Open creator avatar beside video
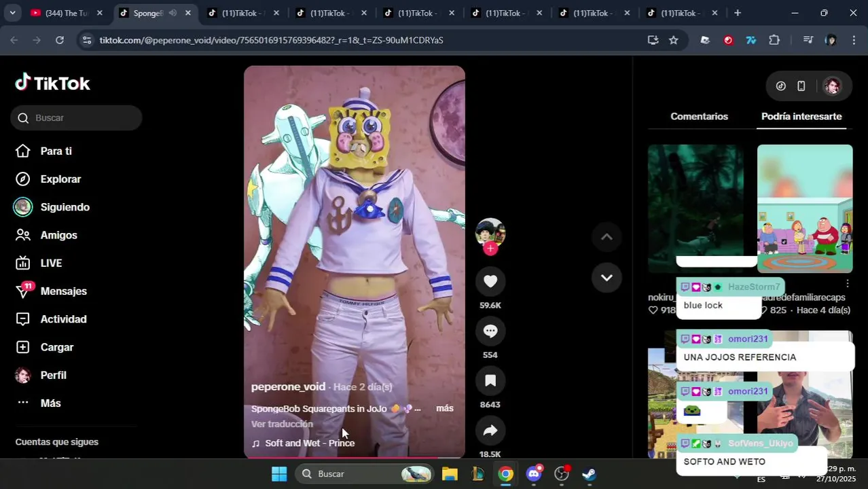 [490, 232]
